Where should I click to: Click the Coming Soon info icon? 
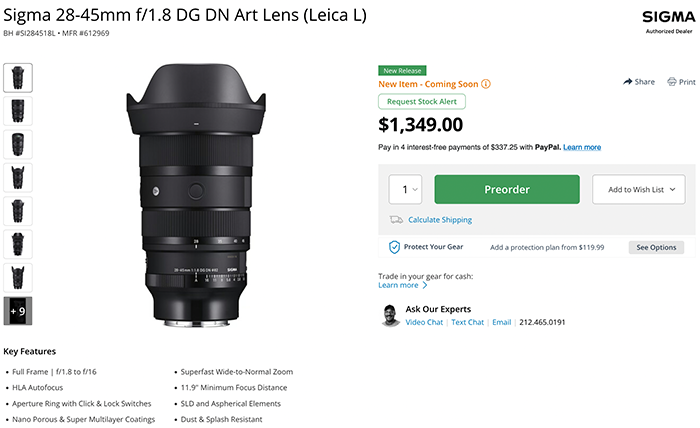[x=486, y=84]
